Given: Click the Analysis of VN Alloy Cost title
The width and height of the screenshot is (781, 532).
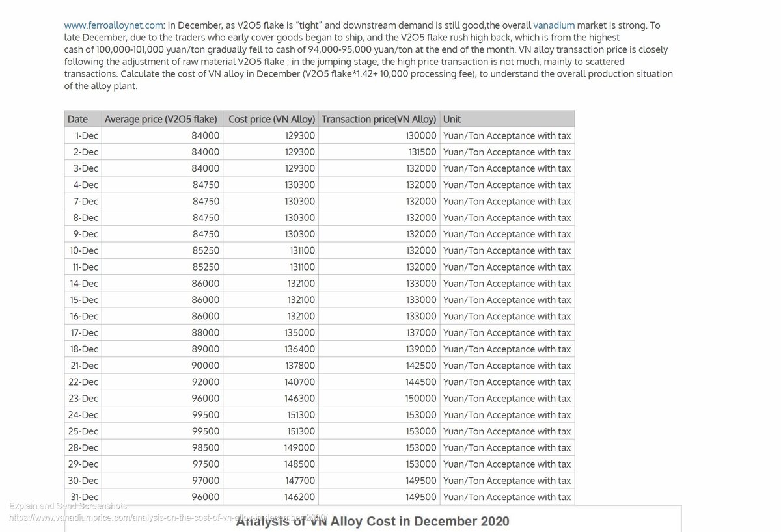Looking at the screenshot, I should [x=374, y=521].
